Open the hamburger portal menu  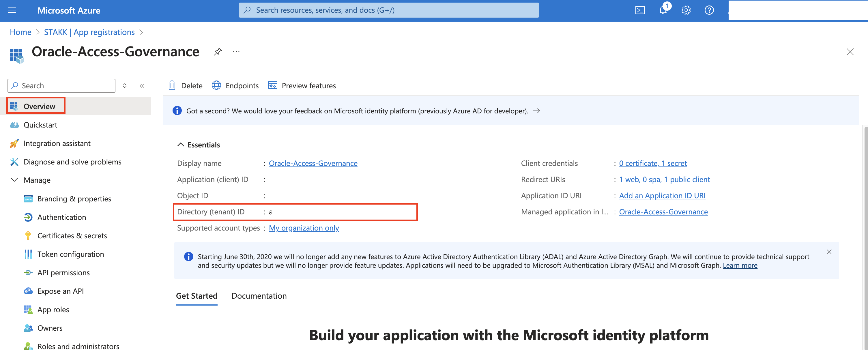12,10
